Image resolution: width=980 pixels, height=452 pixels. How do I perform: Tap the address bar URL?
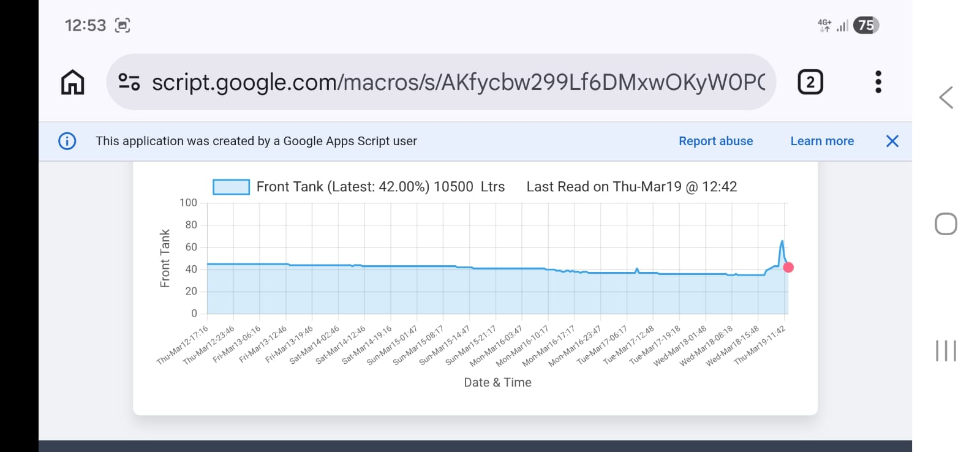(x=458, y=82)
